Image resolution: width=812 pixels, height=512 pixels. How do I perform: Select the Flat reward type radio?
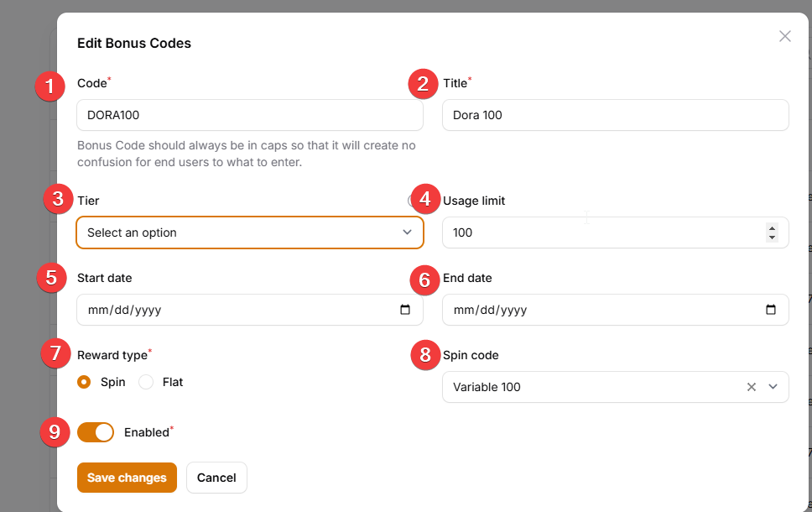point(146,382)
